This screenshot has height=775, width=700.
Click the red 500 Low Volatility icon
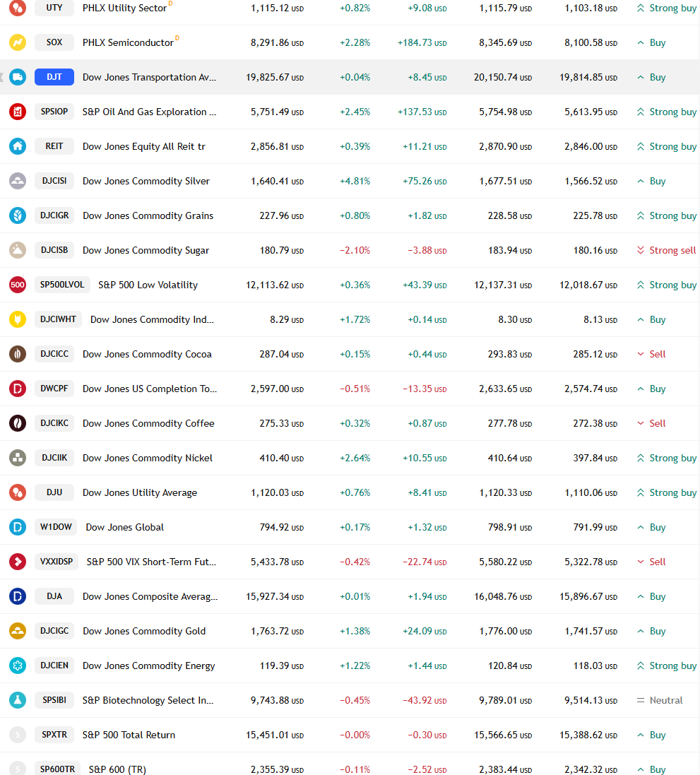pyautogui.click(x=17, y=285)
